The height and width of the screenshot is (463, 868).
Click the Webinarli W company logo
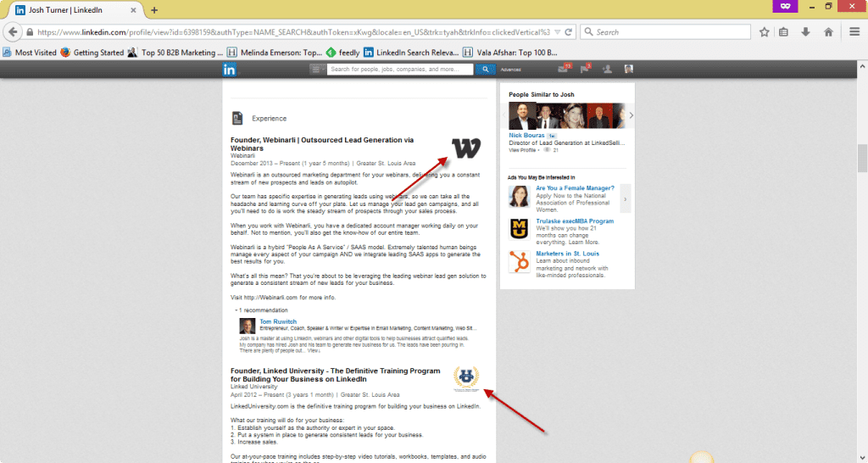pyautogui.click(x=466, y=148)
